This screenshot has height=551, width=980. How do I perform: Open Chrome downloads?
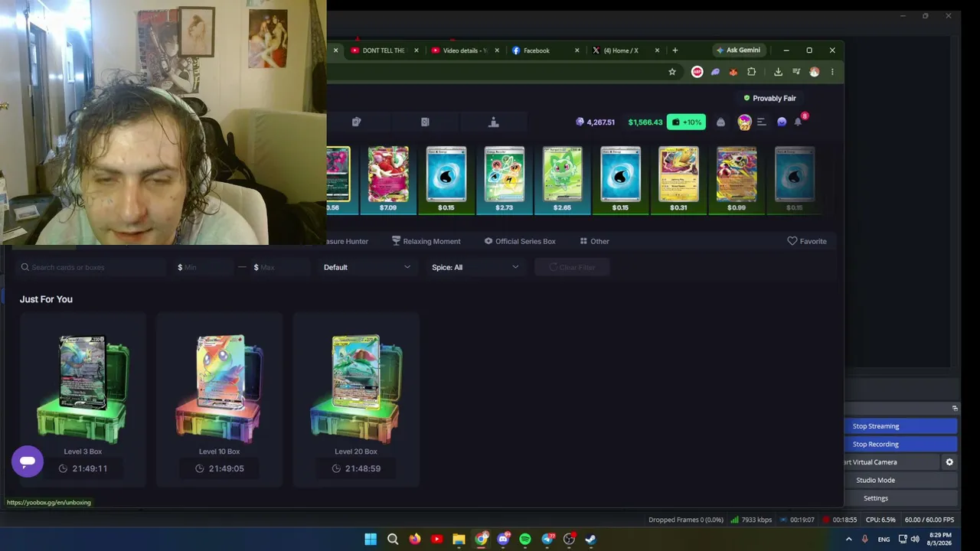point(778,72)
